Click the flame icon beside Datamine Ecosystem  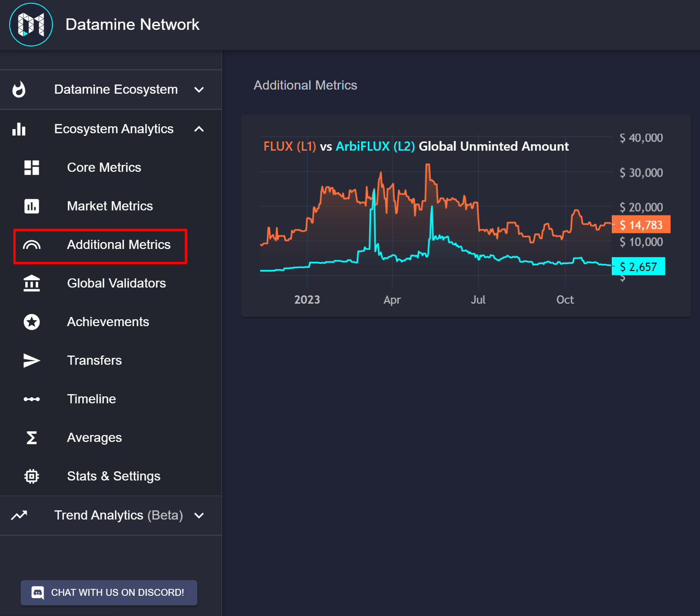[x=19, y=90]
